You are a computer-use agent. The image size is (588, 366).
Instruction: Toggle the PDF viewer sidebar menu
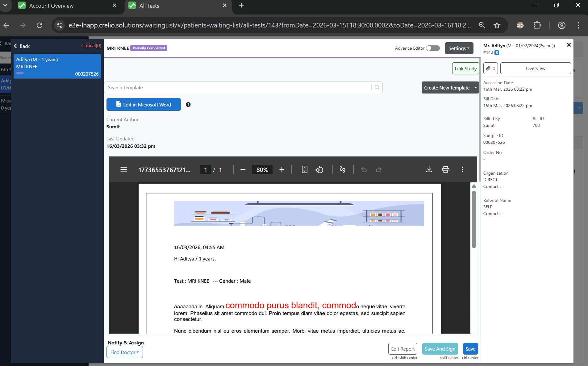click(124, 169)
